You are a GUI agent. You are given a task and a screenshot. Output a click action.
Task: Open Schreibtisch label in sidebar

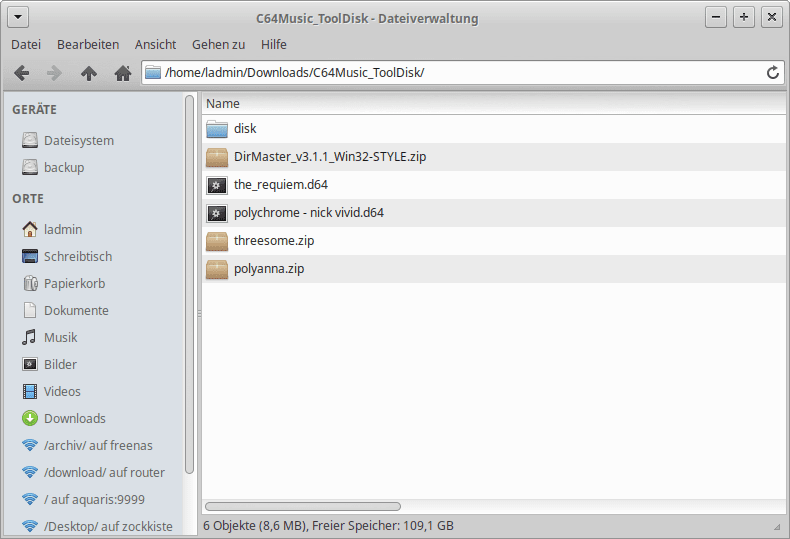pos(78,257)
